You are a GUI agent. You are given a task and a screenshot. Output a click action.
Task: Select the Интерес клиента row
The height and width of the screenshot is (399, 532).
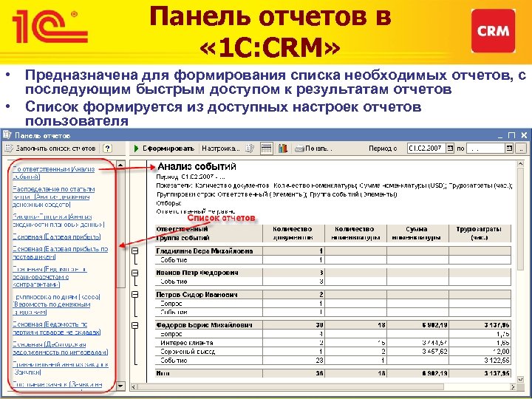click(x=333, y=343)
